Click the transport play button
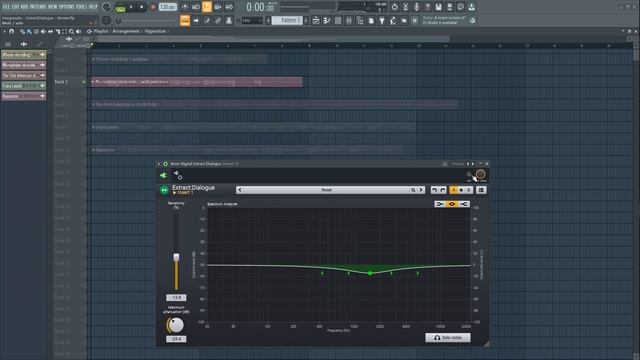Screen dimensions: 640x360 131,7
